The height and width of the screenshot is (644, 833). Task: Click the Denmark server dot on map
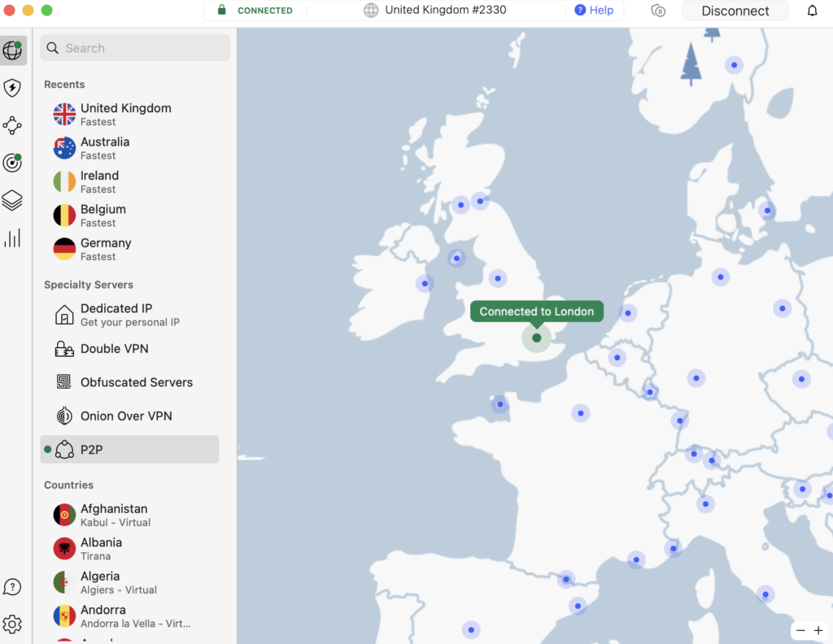767,211
